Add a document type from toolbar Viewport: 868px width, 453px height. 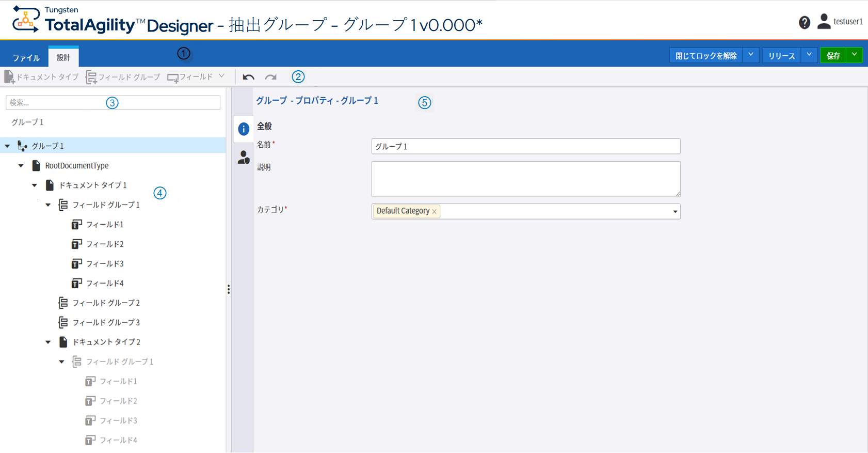(x=41, y=77)
